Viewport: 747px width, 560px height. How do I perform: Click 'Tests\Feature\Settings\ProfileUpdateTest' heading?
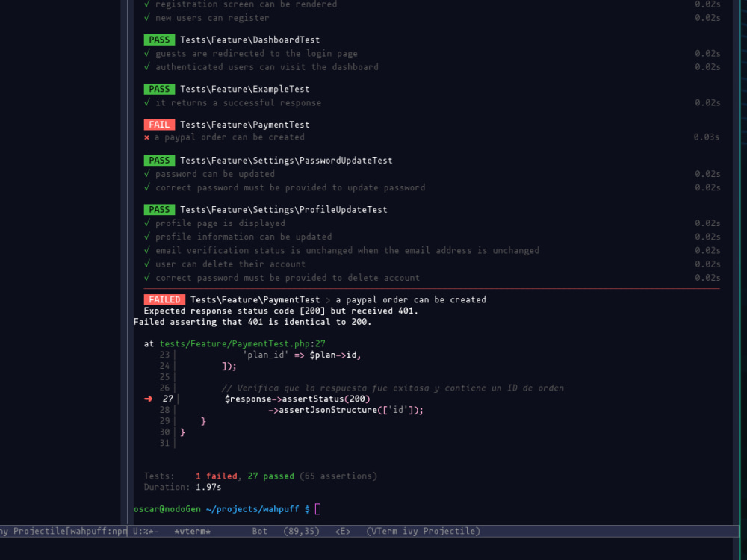[x=283, y=210]
